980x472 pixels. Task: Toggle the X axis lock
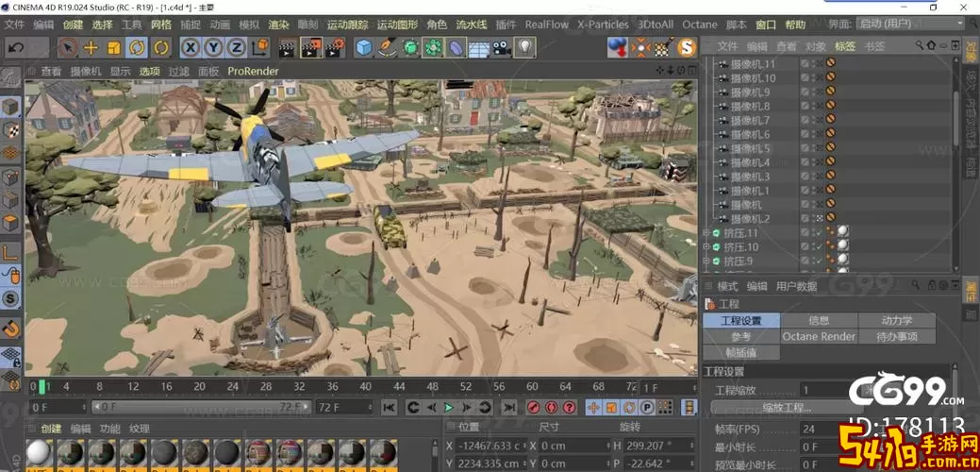[x=191, y=47]
